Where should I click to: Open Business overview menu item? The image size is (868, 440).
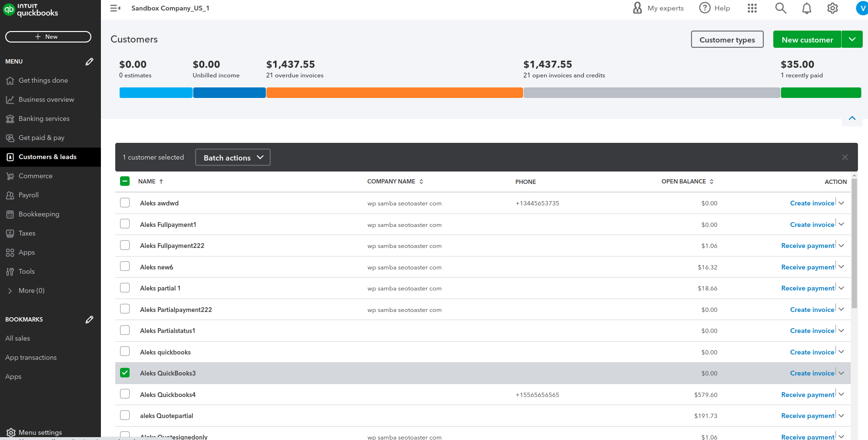[50, 100]
